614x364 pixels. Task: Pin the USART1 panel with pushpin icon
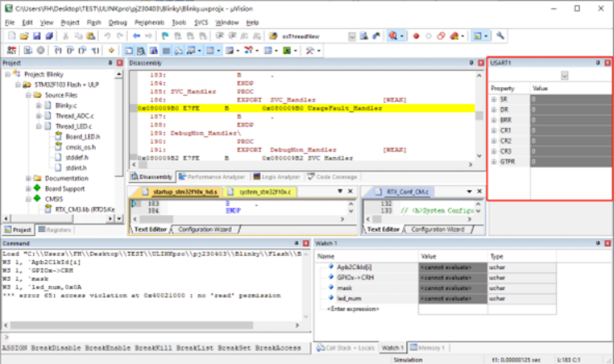pos(597,63)
